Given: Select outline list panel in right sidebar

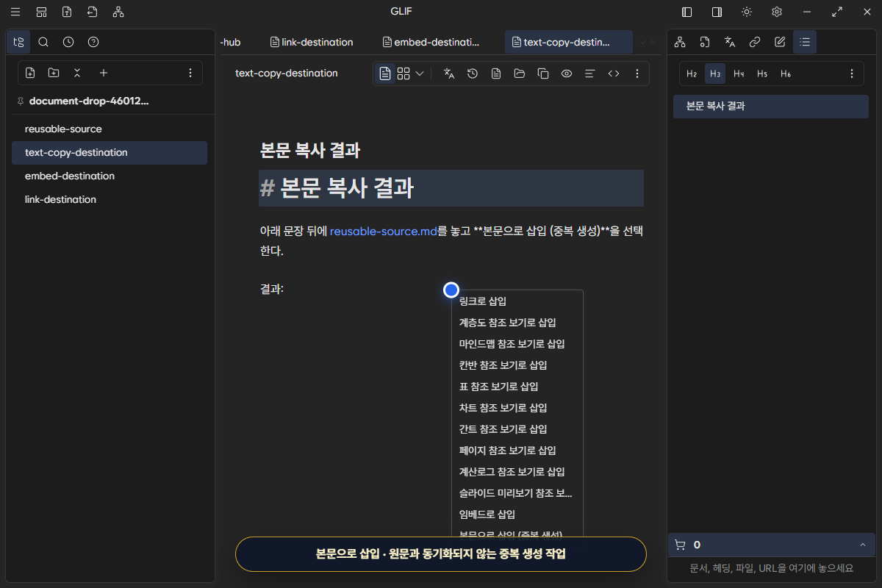Looking at the screenshot, I should tap(805, 42).
